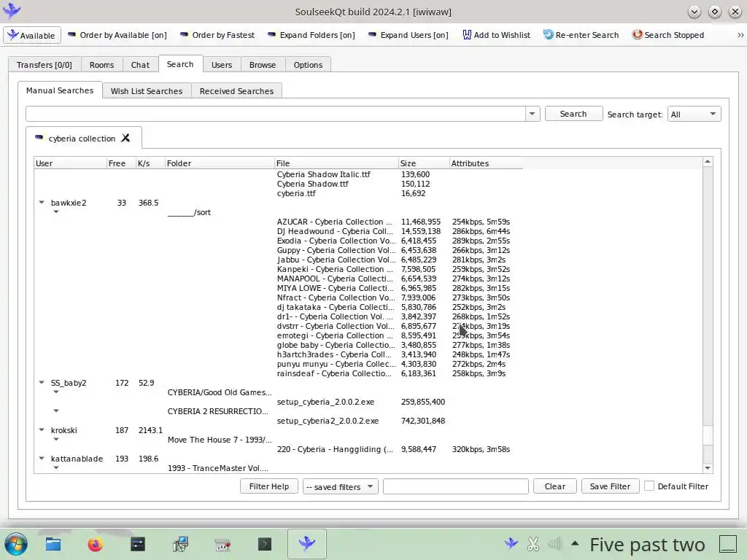Screen dimensions: 747x560
Task: Select rainsdeaf - Cyberia Collectio file
Action: 334,373
